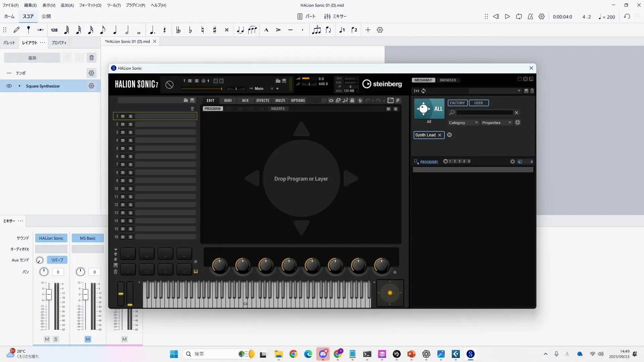Switch to the EFFECTS tab
The height and width of the screenshot is (362, 644).
tap(263, 101)
